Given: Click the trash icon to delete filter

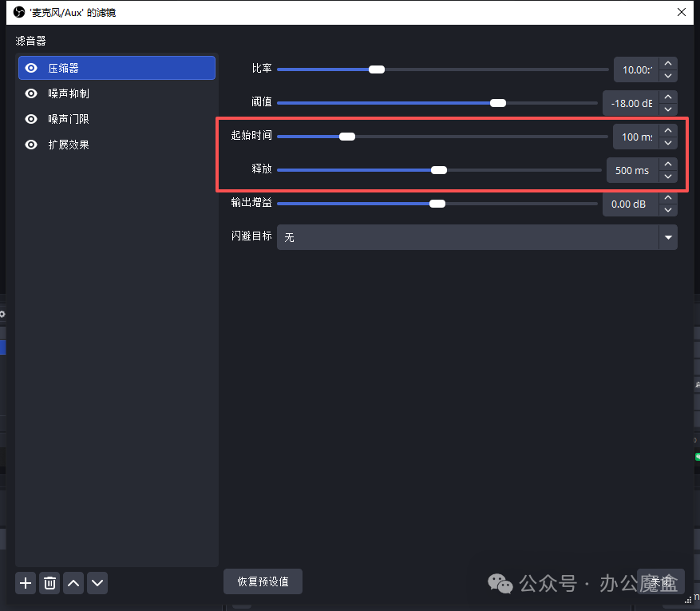Looking at the screenshot, I should 49,583.
